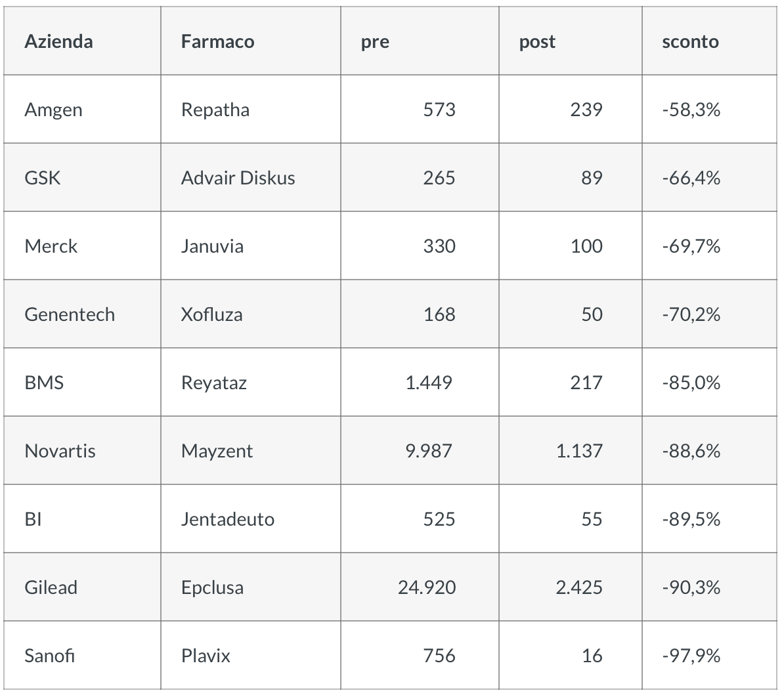
Task: Click the post column header
Action: point(537,42)
